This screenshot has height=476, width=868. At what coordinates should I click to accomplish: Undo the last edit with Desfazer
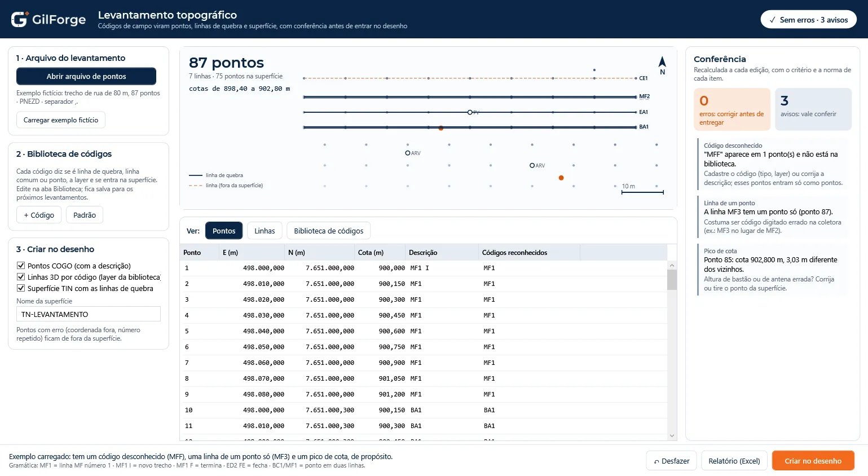tap(672, 461)
